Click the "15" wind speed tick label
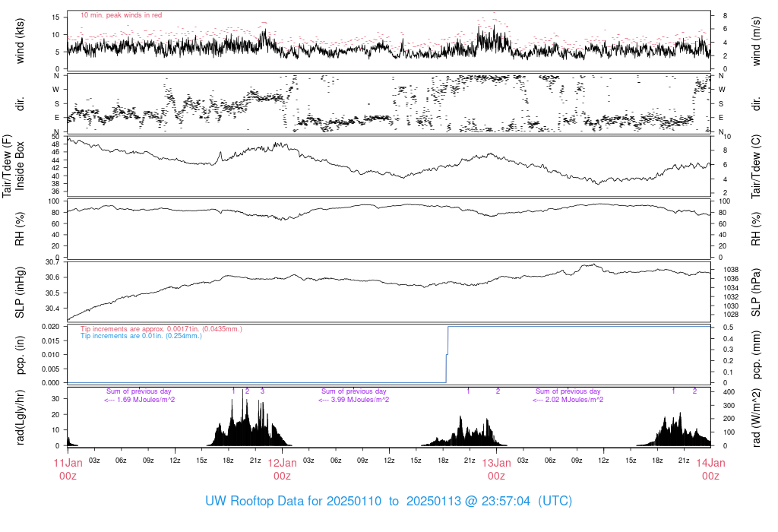Screen dimensions: 778x532 [x=55, y=17]
